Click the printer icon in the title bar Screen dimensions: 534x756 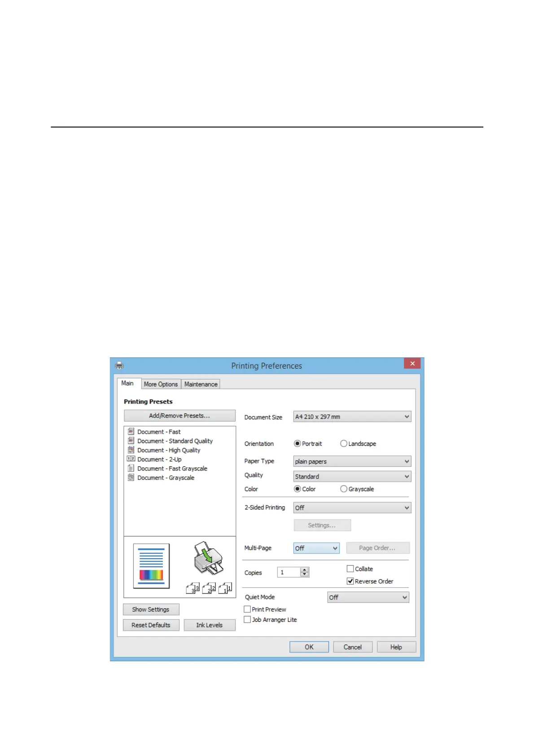[119, 365]
